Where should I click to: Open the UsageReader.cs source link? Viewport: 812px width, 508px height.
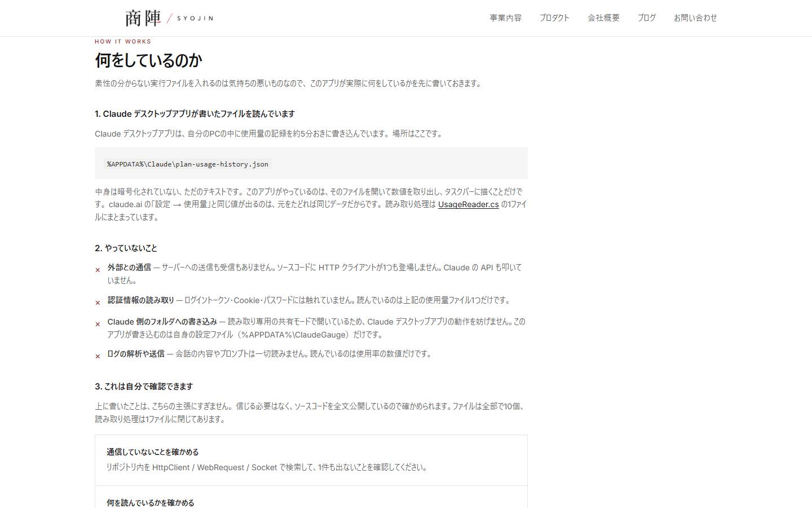coord(469,204)
